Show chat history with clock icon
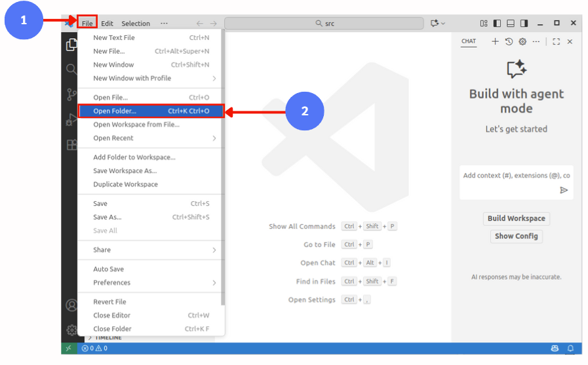Viewport: 588px width, 365px height. pos(509,41)
